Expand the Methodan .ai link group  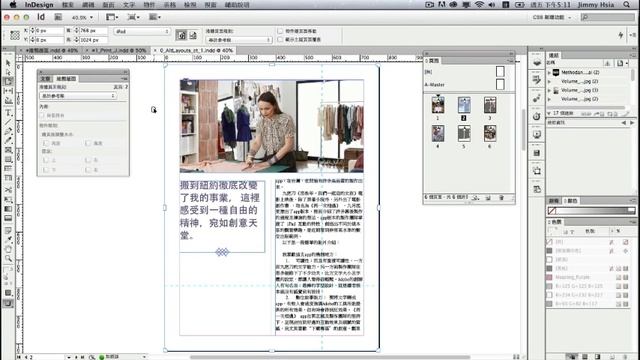click(x=549, y=73)
